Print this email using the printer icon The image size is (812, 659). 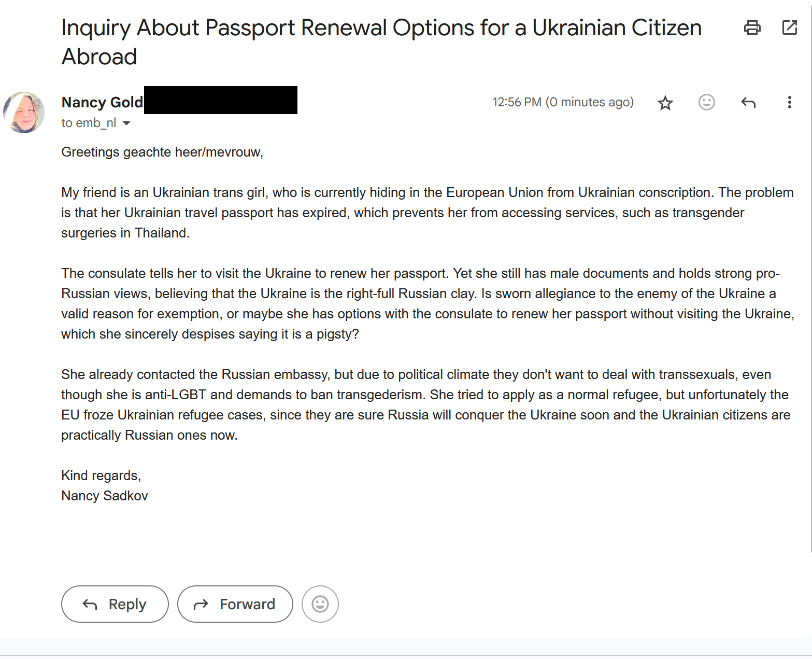[752, 27]
